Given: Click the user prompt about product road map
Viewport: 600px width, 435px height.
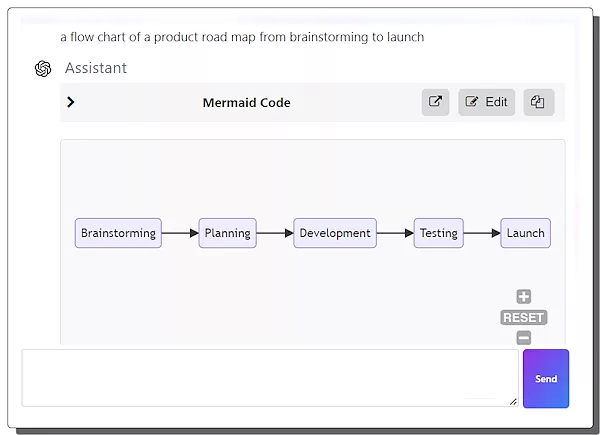Looking at the screenshot, I should (x=242, y=37).
